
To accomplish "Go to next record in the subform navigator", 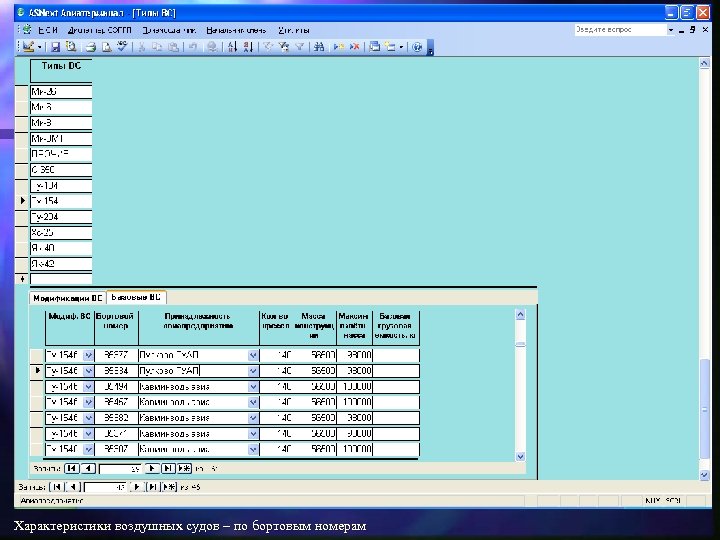I will click(152, 468).
